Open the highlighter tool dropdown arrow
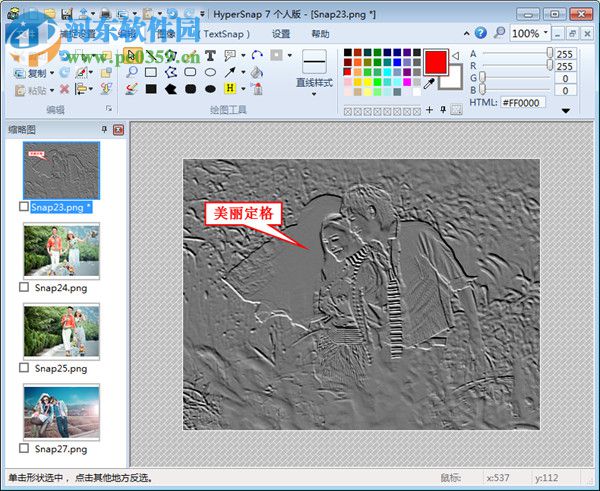 243,89
